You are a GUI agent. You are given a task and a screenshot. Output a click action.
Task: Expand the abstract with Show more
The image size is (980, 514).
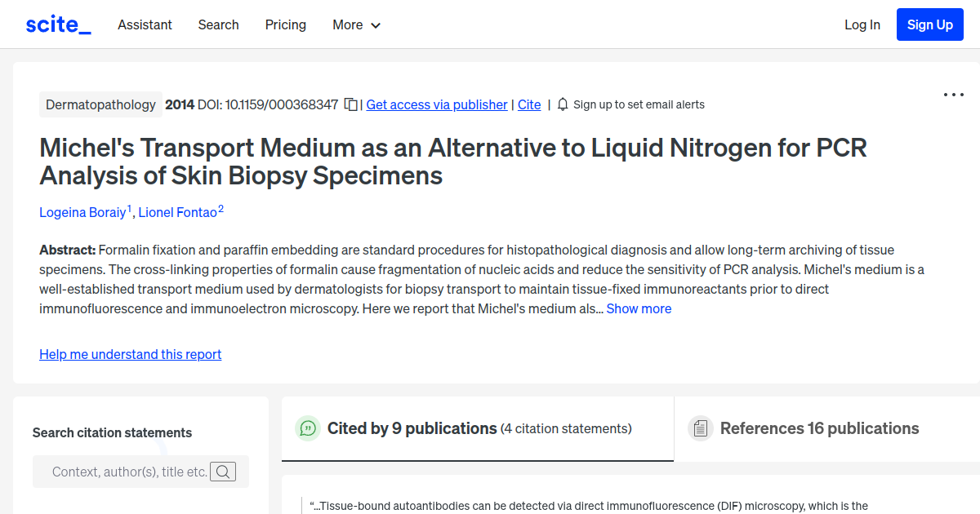coord(639,308)
